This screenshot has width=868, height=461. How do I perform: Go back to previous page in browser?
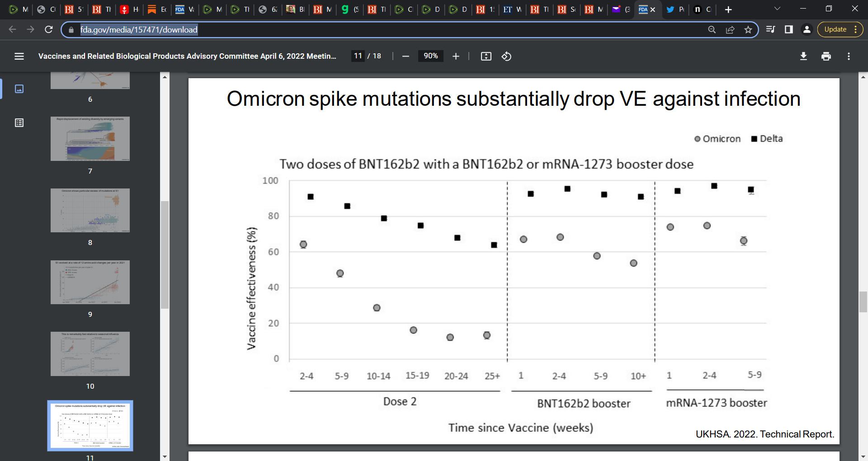coord(12,29)
